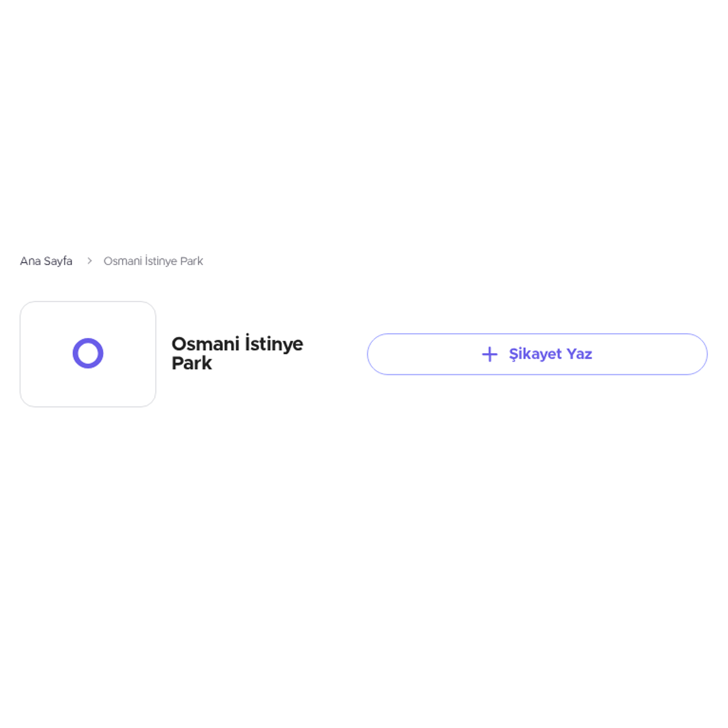Screen dimensions: 728x728
Task: Click the plus icon in Şikayet Yaz button
Action: [x=490, y=354]
